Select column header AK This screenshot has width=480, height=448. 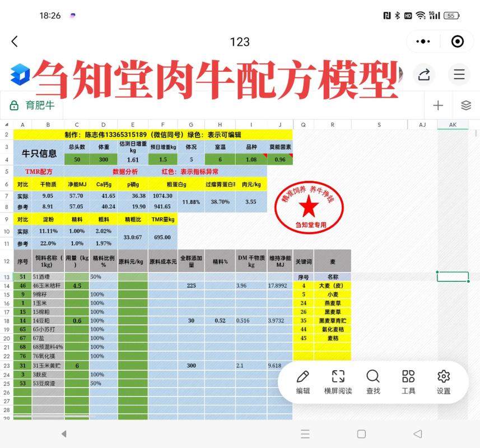453,124
